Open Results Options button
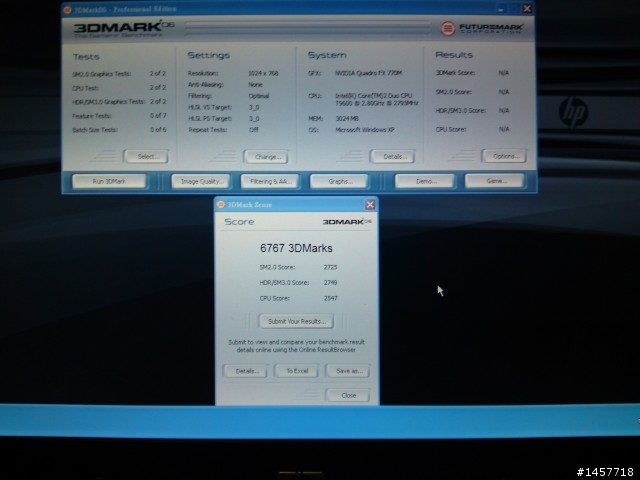 point(504,156)
